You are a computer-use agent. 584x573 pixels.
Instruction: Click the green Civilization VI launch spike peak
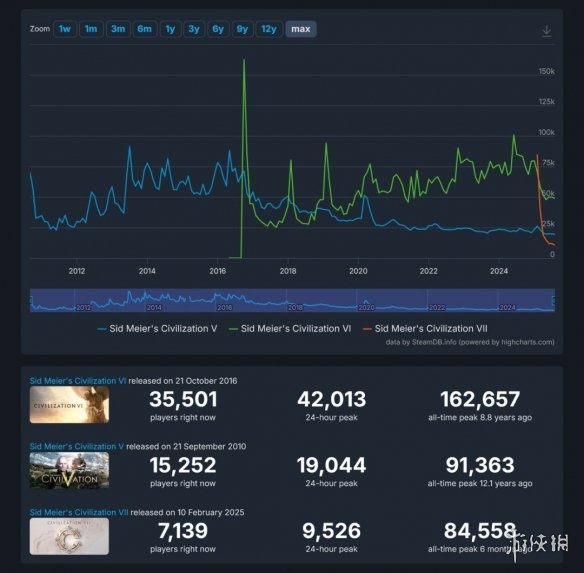click(x=244, y=60)
